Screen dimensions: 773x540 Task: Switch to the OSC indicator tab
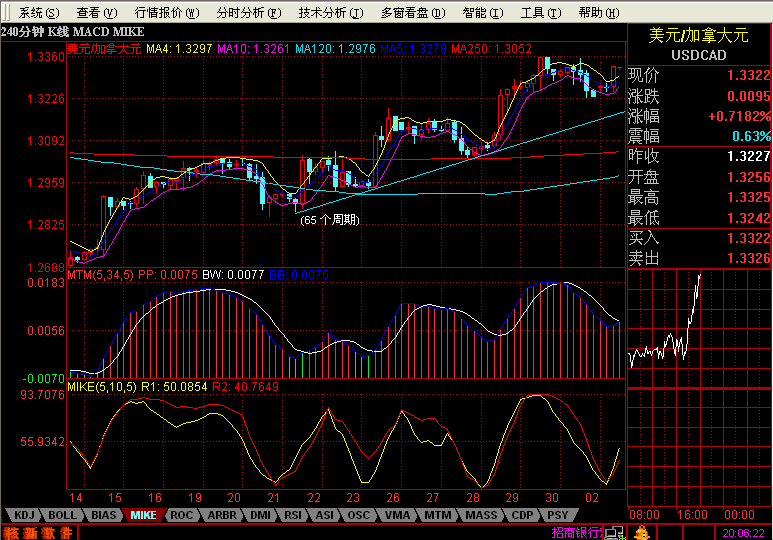pyautogui.click(x=358, y=515)
